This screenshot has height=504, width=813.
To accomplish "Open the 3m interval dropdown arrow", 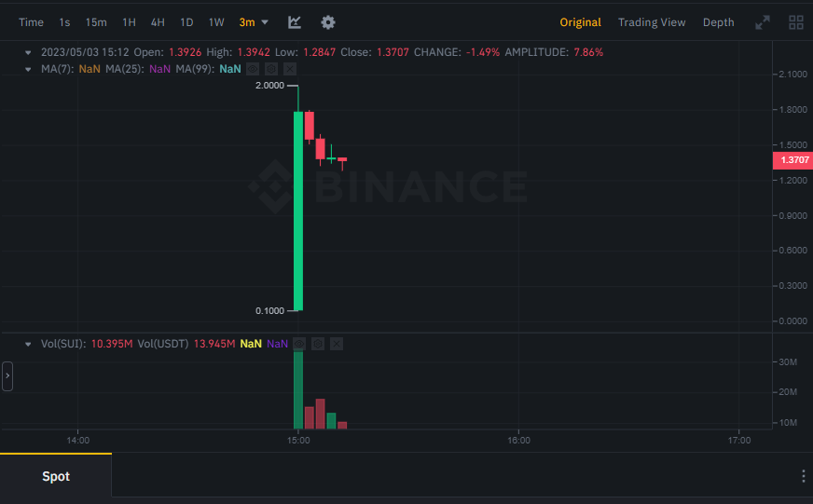I will click(x=265, y=22).
